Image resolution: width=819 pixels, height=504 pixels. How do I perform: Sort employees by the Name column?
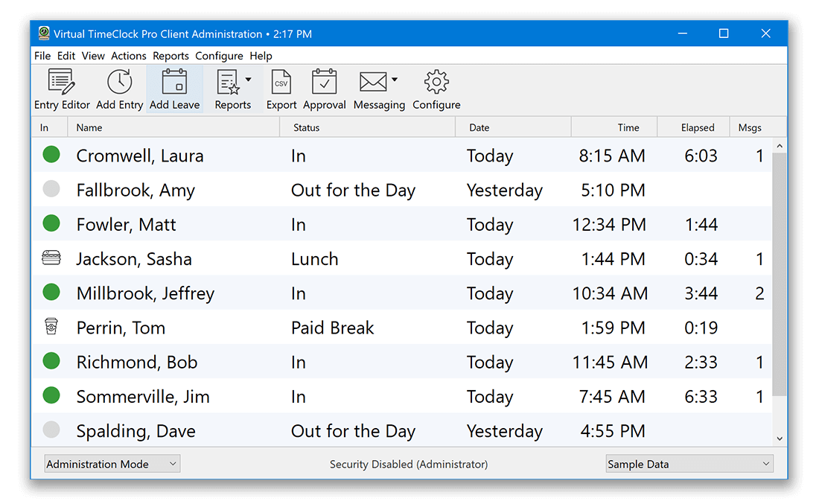tap(89, 127)
